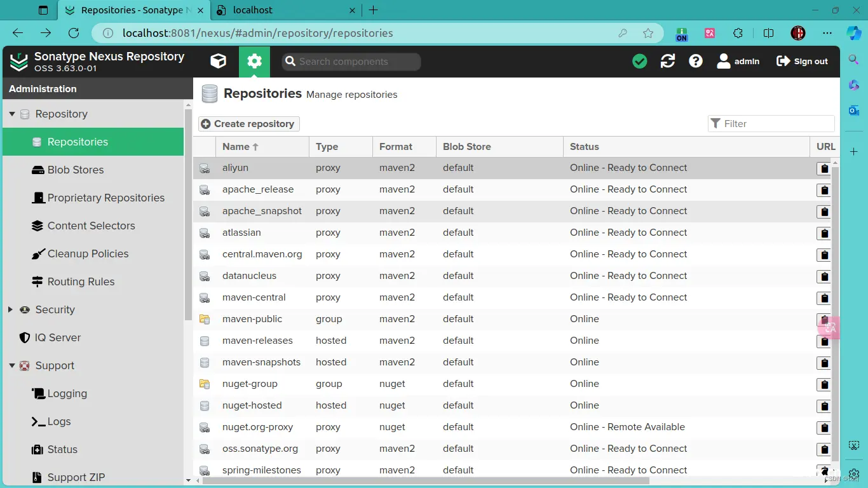Go back in browser history
The image size is (868, 488).
pyautogui.click(x=18, y=33)
